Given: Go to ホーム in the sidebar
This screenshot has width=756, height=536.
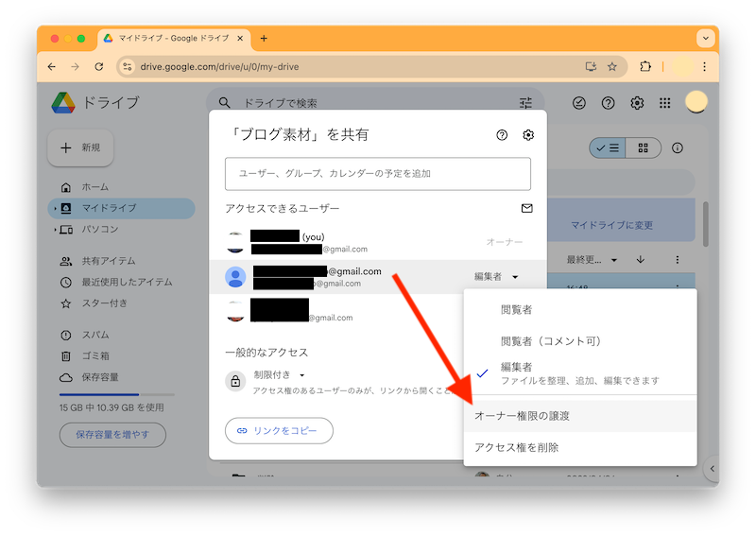Looking at the screenshot, I should (95, 187).
